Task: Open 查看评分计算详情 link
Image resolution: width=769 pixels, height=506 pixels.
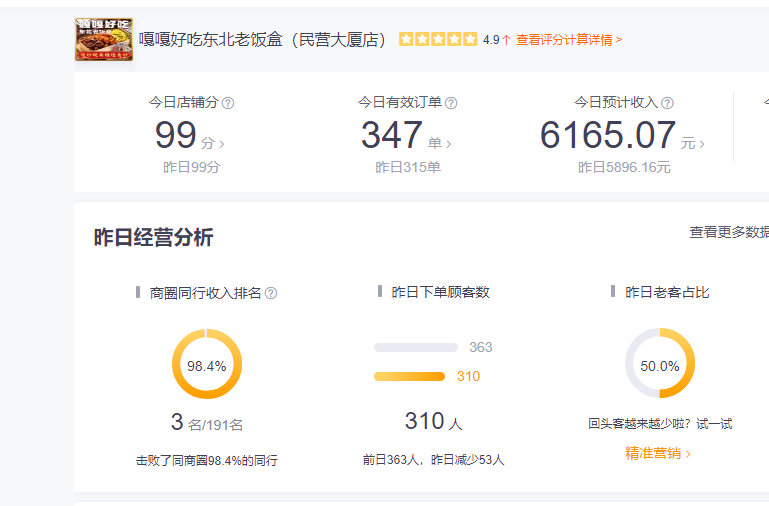Action: [568, 40]
